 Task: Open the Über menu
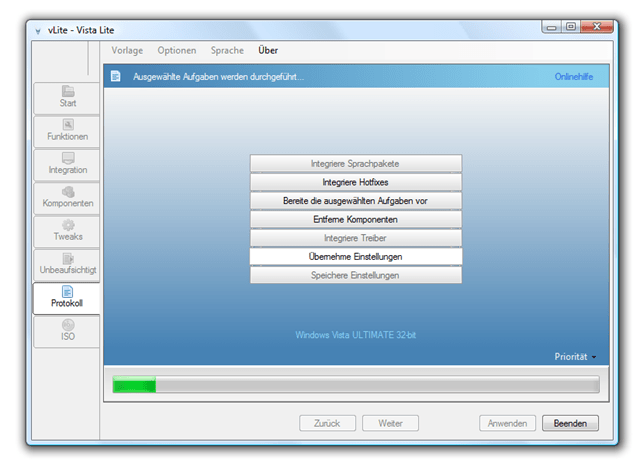268,50
